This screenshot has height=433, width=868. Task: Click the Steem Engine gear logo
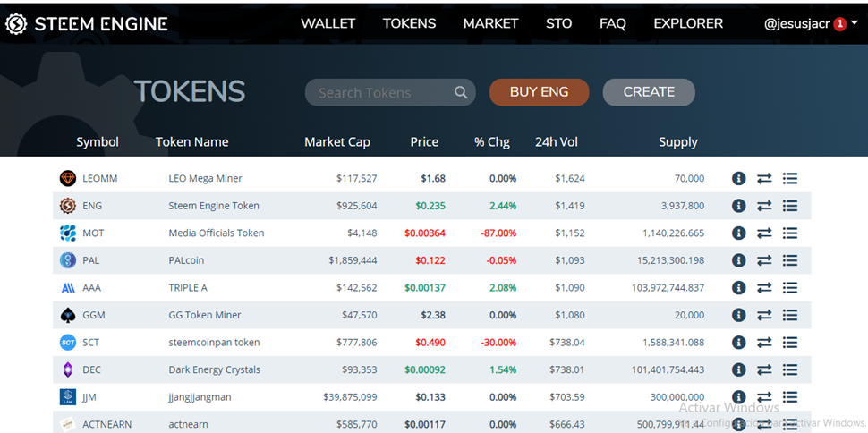click(16, 23)
